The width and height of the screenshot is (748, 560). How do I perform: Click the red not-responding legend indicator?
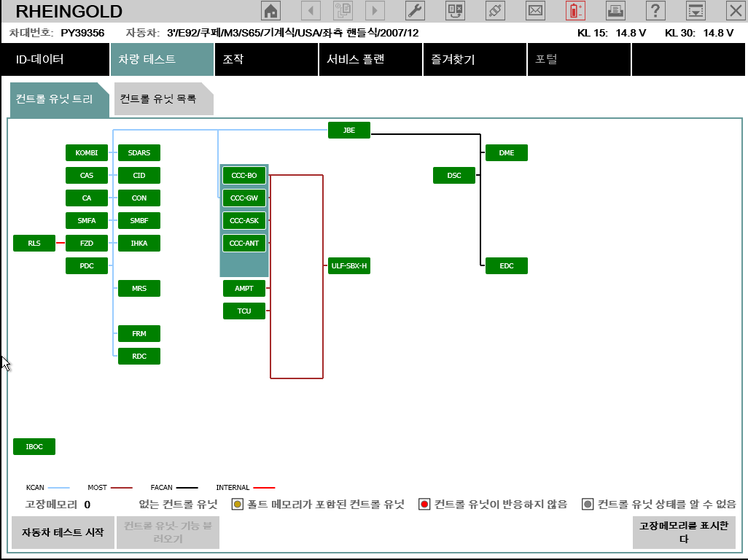(424, 504)
